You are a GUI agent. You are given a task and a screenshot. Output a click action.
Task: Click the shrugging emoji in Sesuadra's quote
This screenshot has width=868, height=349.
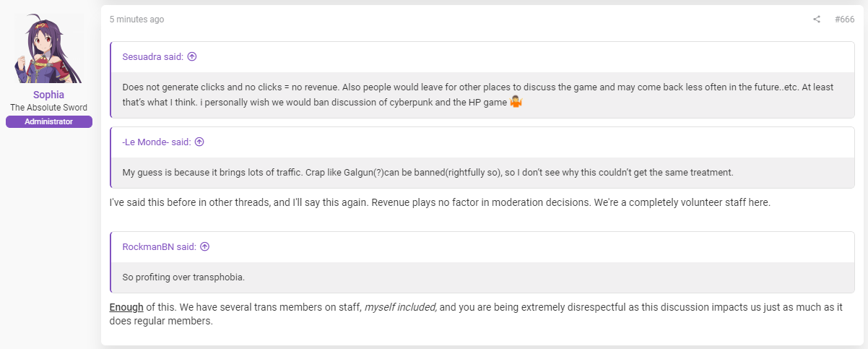pyautogui.click(x=516, y=102)
